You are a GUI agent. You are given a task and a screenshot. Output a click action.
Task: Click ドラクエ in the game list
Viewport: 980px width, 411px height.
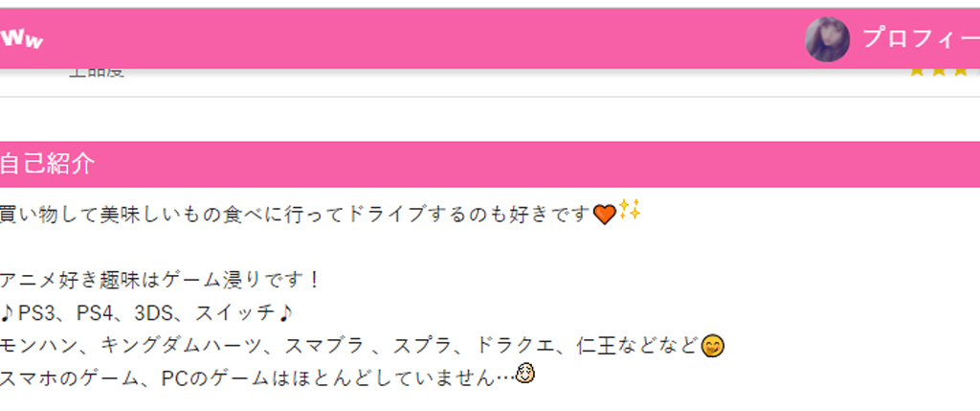click(x=516, y=345)
